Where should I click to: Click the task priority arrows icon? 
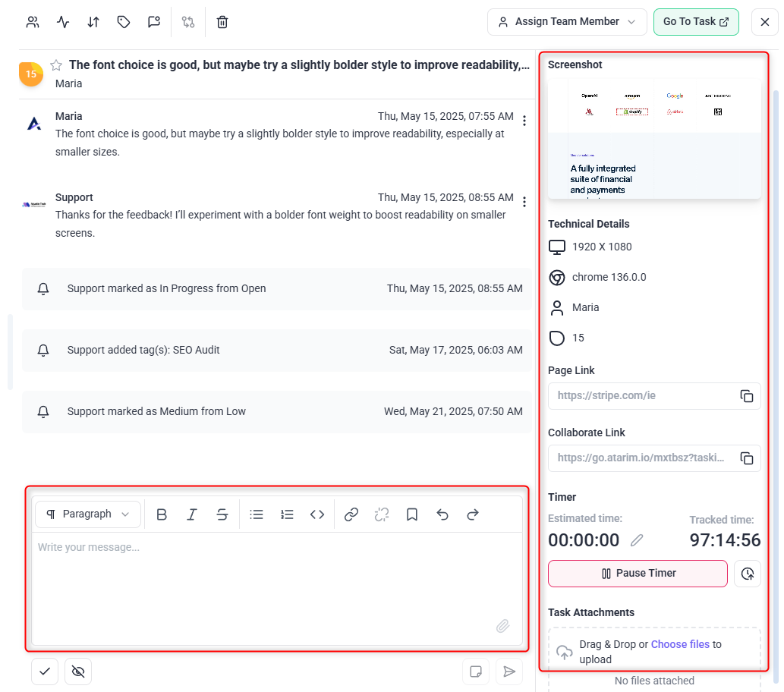pos(93,22)
